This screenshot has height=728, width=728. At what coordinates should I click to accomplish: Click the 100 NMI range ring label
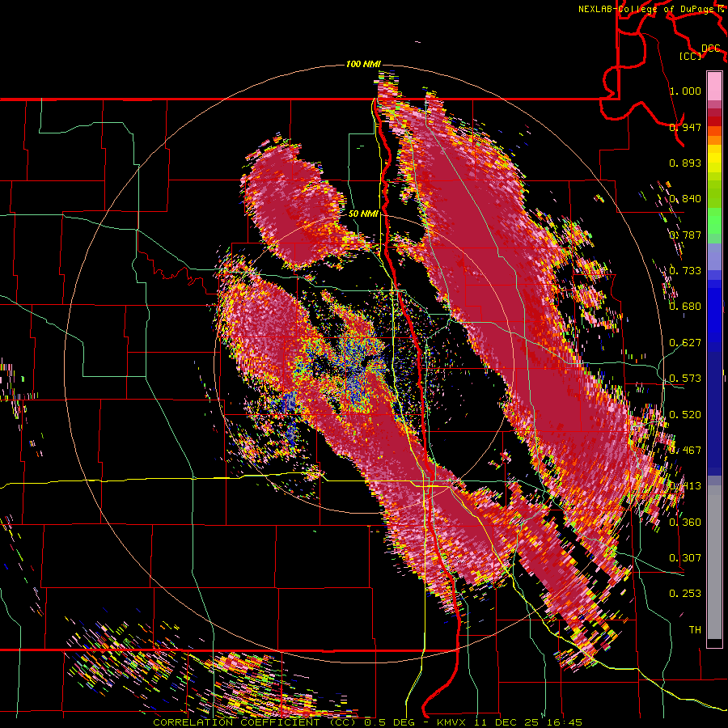[x=363, y=64]
